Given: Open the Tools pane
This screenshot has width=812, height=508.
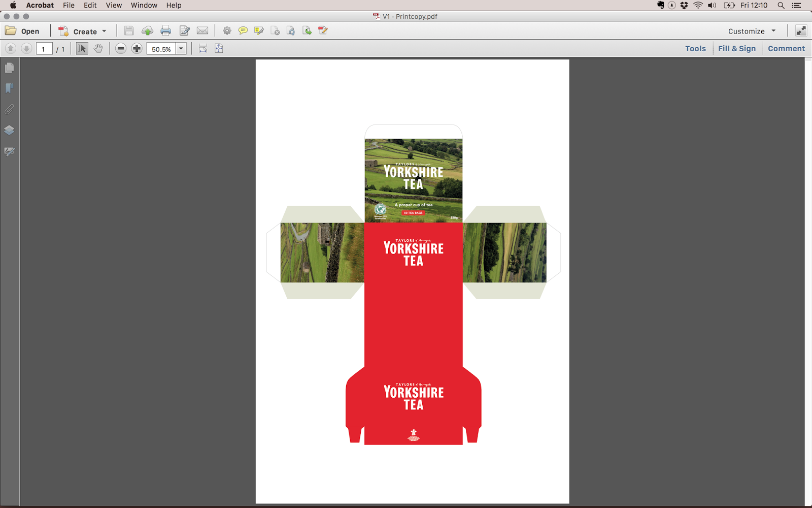Looking at the screenshot, I should click(x=695, y=49).
